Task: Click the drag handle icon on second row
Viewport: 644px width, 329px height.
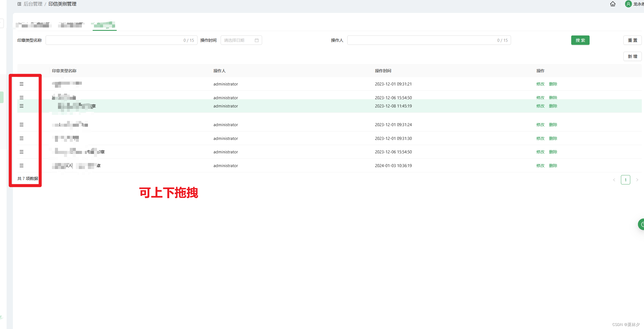Action: 21,97
